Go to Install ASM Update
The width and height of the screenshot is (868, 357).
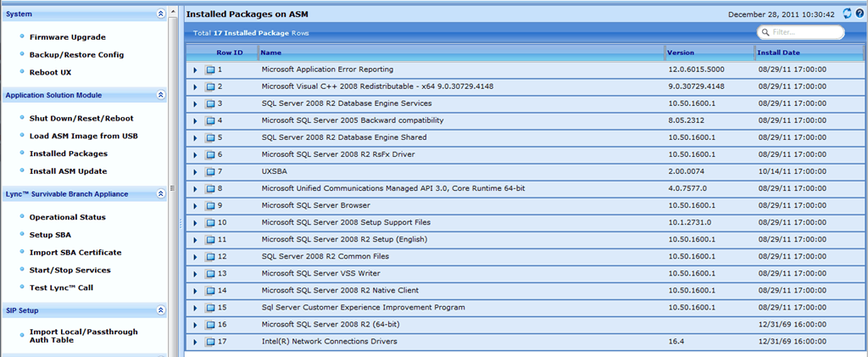pos(68,171)
